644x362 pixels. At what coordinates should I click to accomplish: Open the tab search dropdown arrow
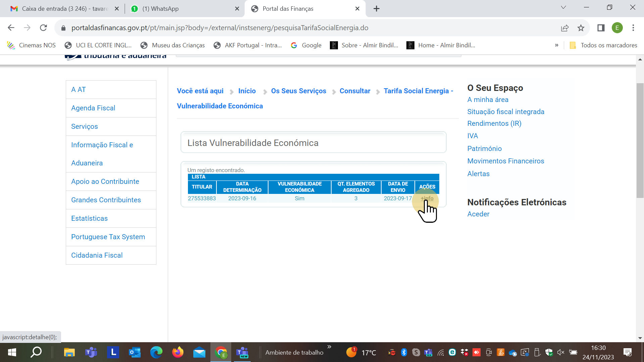[x=563, y=7]
